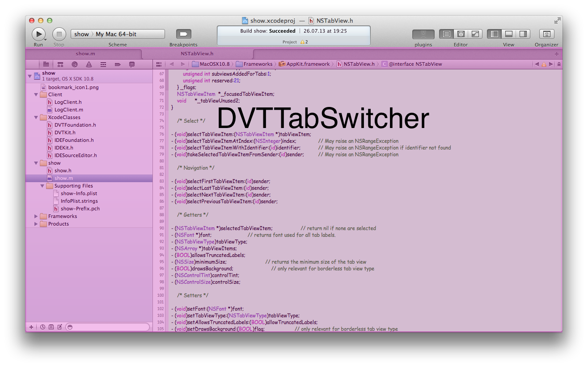Open Frameworks jump bar segment
This screenshot has height=367, width=588.
tap(254, 64)
